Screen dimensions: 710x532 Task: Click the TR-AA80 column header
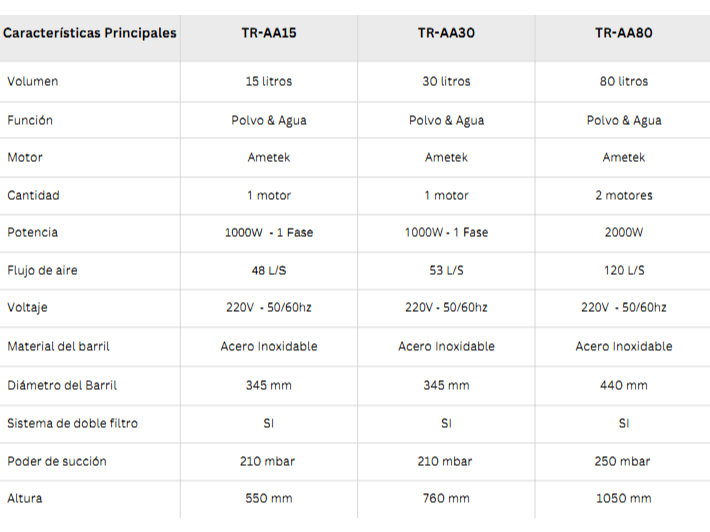coord(623,33)
